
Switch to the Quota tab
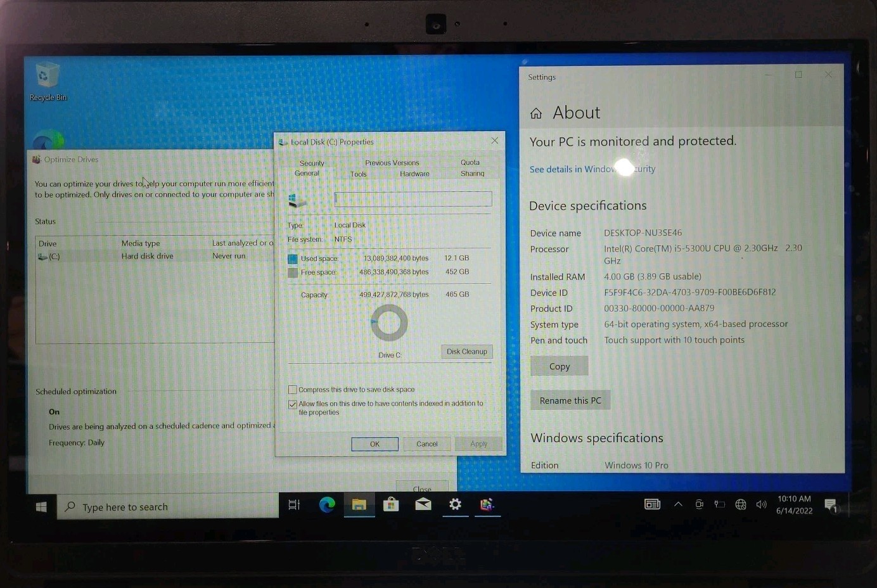click(x=470, y=162)
